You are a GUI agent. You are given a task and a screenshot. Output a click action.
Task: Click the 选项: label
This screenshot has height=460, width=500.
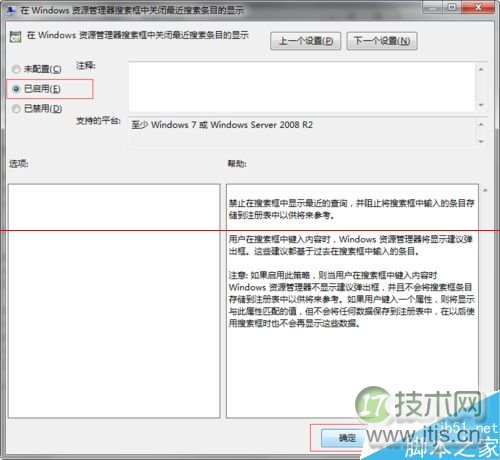pyautogui.click(x=19, y=164)
